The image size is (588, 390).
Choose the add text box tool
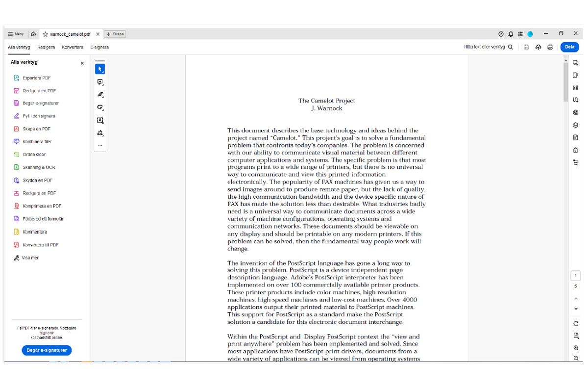tap(100, 120)
